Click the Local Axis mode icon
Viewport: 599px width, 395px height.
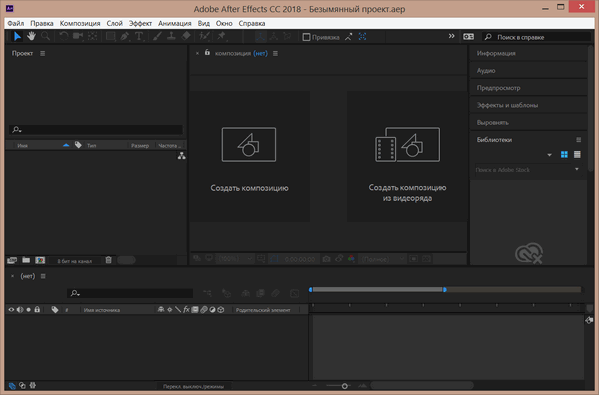[261, 37]
